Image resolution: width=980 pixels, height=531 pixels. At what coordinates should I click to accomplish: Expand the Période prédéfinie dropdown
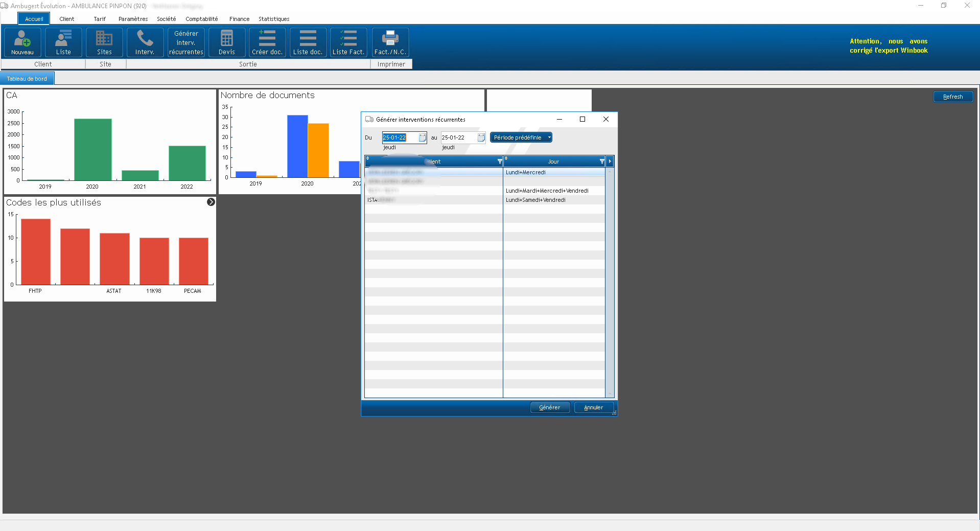pos(549,137)
